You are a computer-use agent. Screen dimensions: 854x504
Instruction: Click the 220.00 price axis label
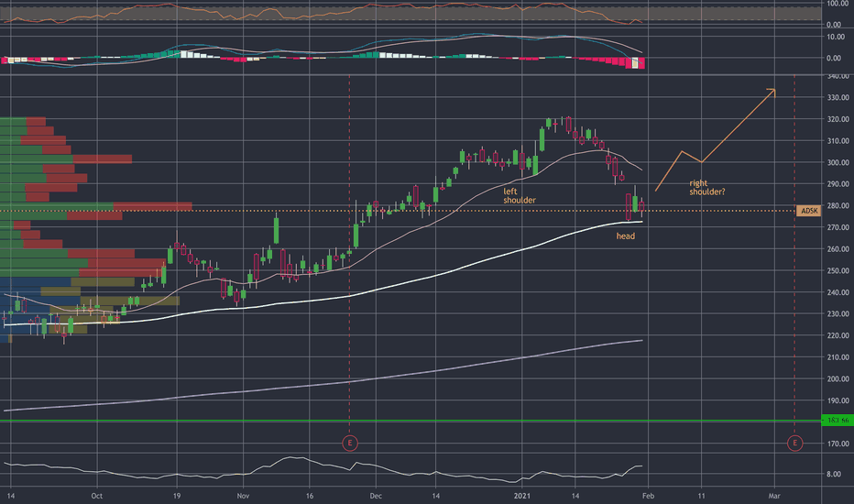pyautogui.click(x=838, y=335)
